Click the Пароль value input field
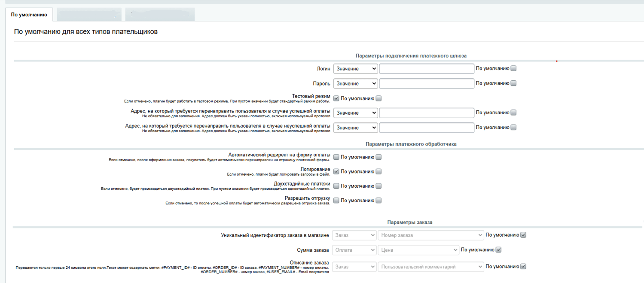The height and width of the screenshot is (283, 644). 426,83
